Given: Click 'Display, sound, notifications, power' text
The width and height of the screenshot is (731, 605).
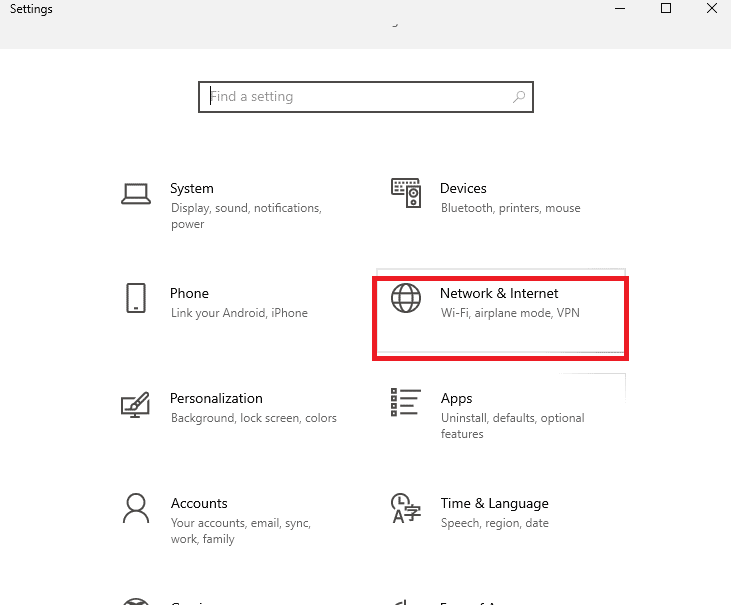Looking at the screenshot, I should [246, 216].
